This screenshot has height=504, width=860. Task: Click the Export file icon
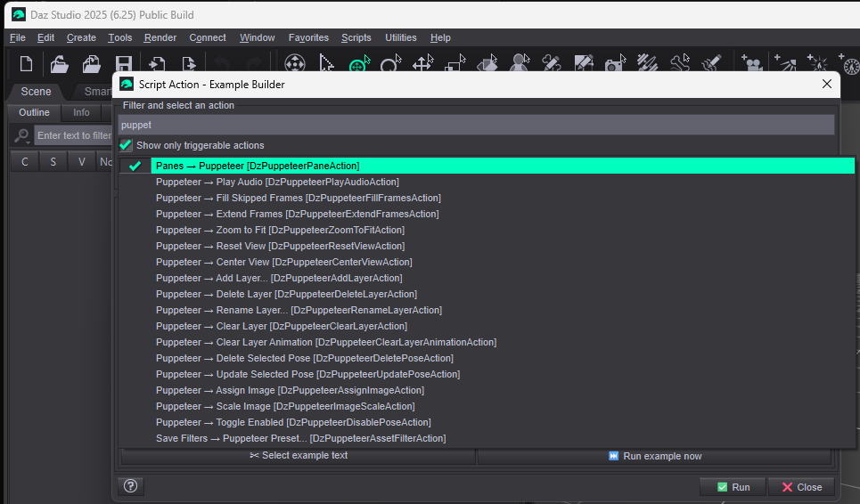tap(189, 63)
